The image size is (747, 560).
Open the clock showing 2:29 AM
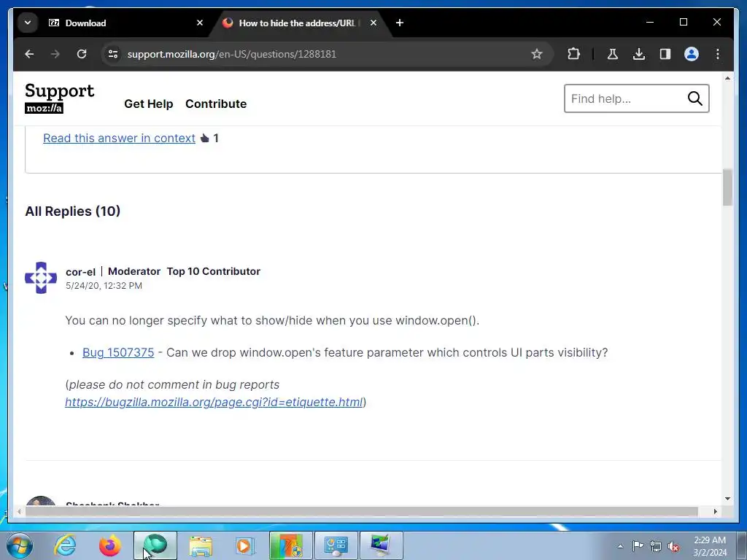click(710, 546)
